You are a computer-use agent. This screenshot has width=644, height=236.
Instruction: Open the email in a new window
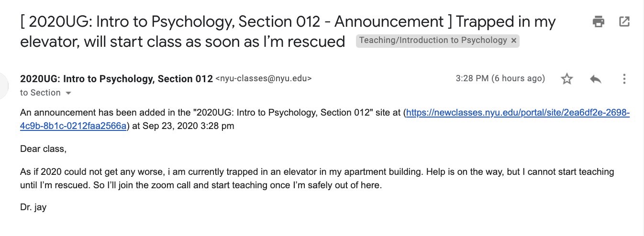[x=624, y=21]
